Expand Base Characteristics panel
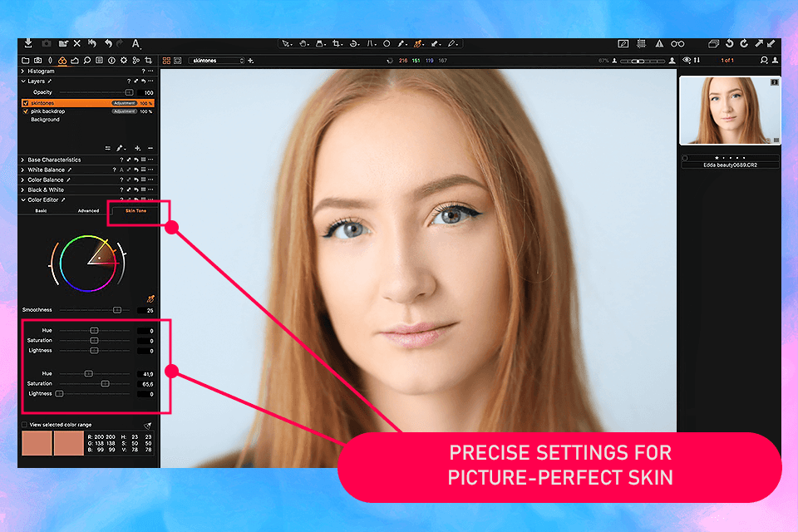The width and height of the screenshot is (798, 532). tap(23, 160)
